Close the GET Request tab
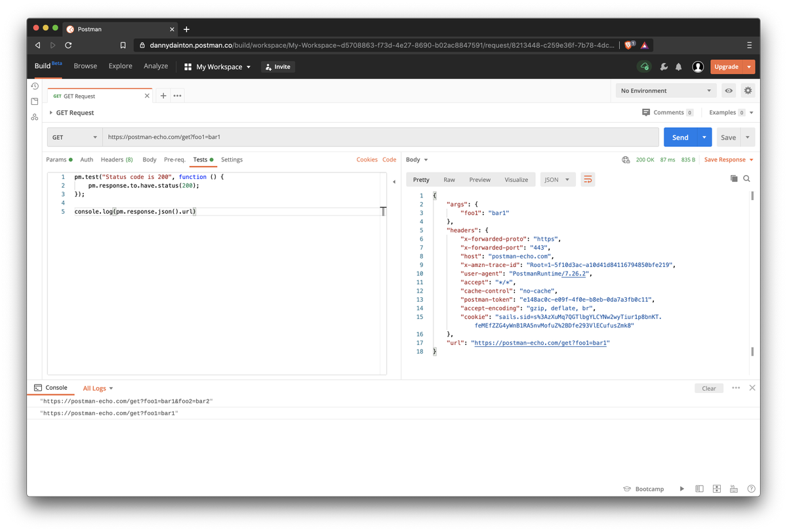787x532 pixels. tap(147, 96)
